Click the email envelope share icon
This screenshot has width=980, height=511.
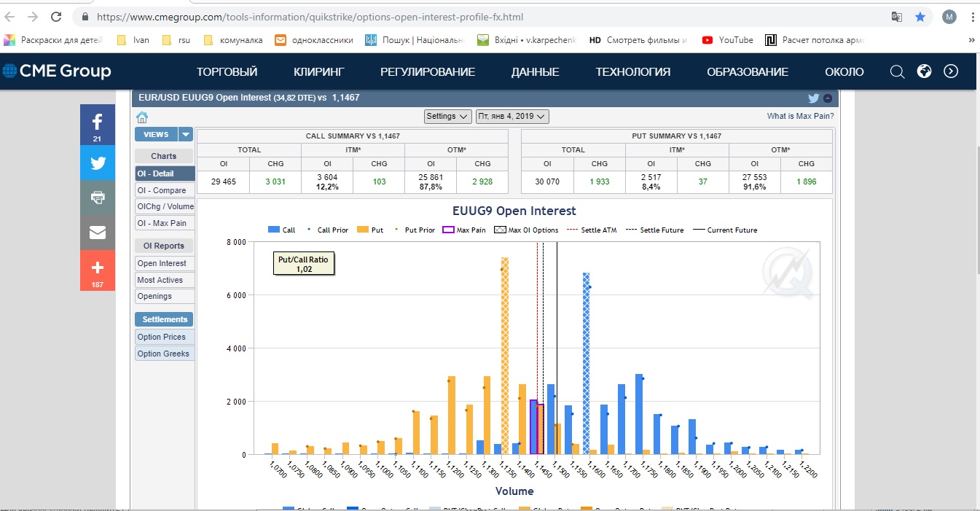98,233
